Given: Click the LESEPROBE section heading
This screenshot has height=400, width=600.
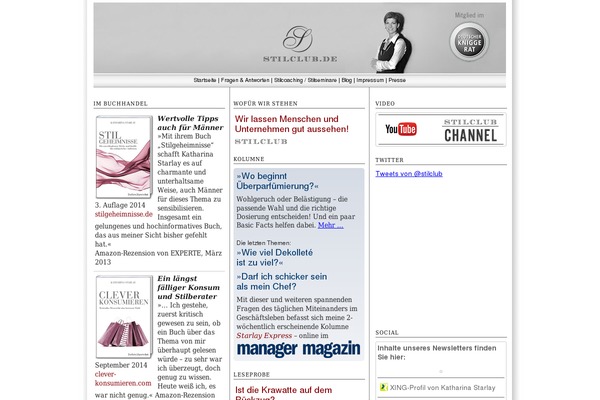Looking at the screenshot, I should point(251,374).
